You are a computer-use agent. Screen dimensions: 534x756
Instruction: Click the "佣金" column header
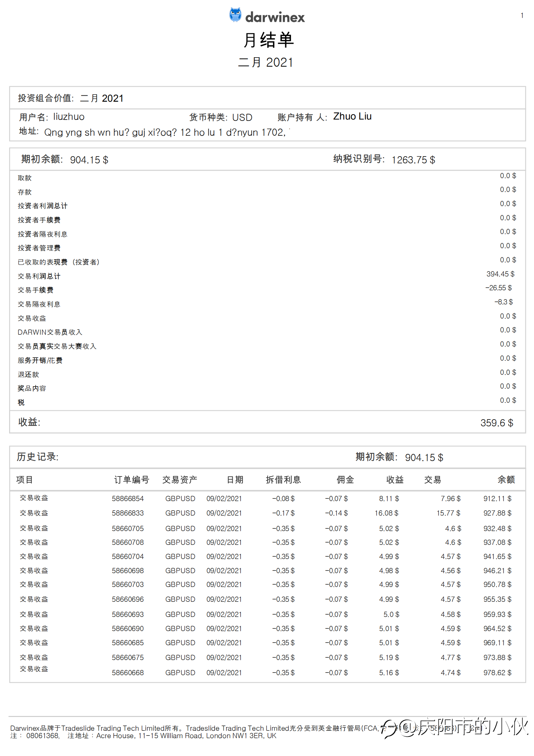(x=345, y=480)
